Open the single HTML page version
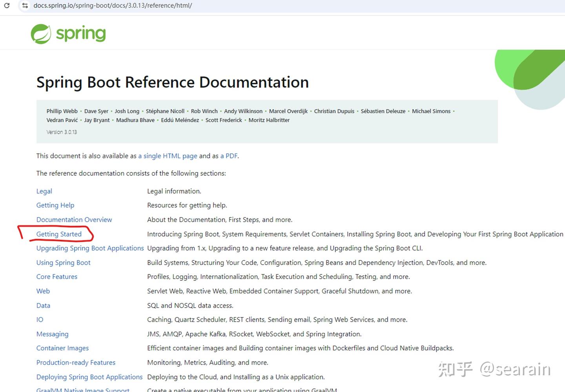This screenshot has width=565, height=392. (168, 156)
